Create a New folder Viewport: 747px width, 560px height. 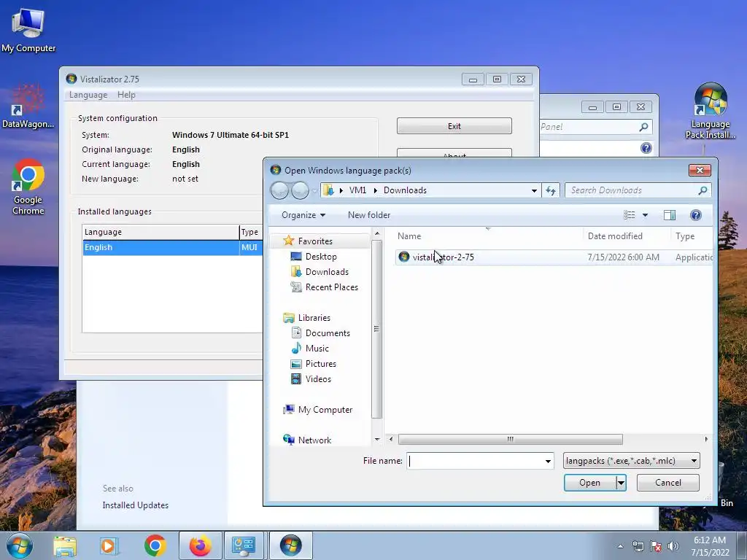368,215
